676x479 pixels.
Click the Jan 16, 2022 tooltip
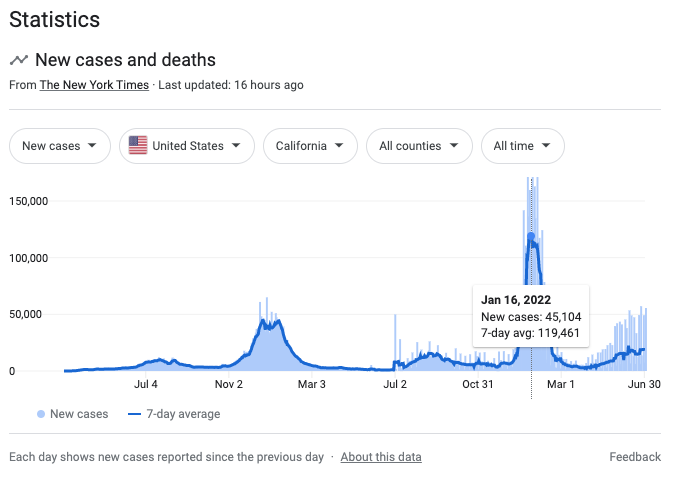530,316
